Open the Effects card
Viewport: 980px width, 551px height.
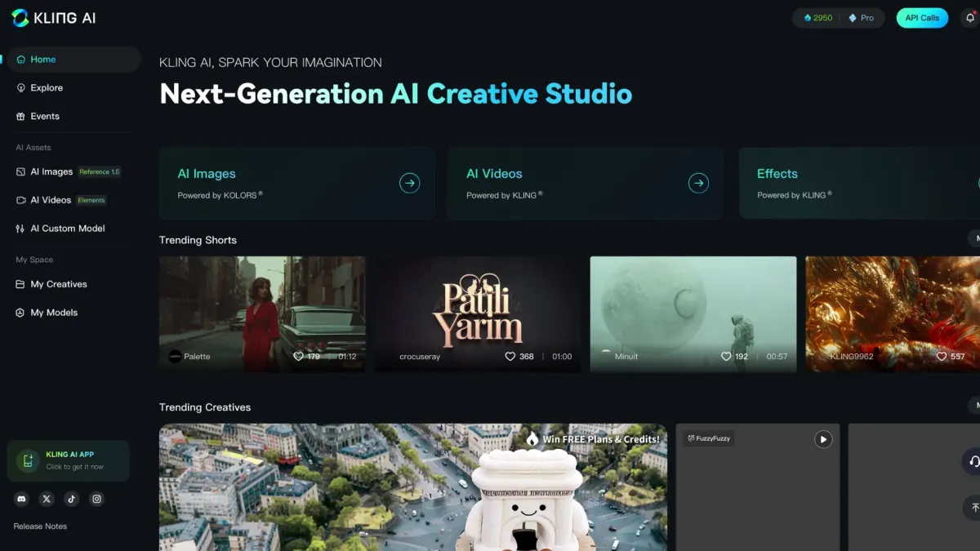(859, 183)
